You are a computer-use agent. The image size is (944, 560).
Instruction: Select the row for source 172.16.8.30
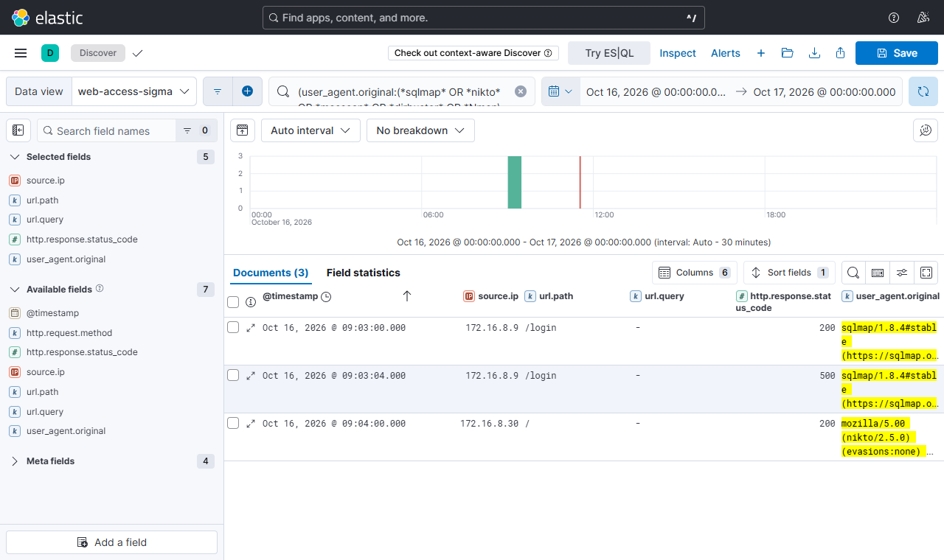click(233, 423)
